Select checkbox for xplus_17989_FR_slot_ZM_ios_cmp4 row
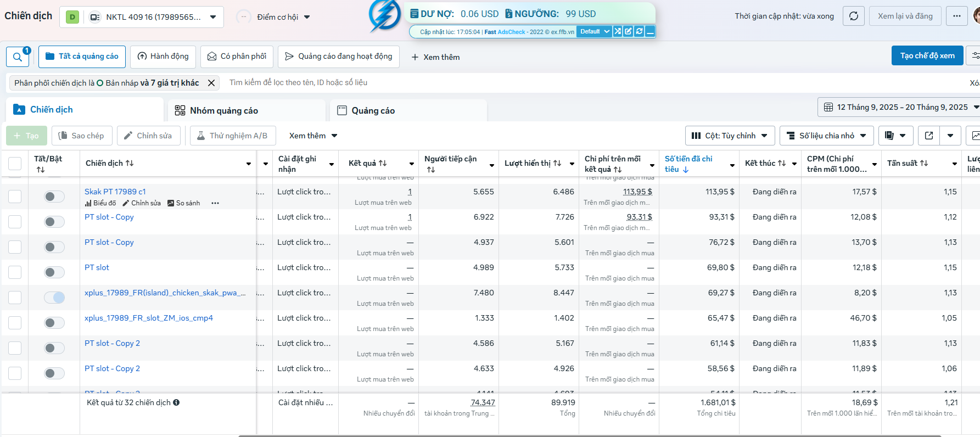 pos(15,323)
